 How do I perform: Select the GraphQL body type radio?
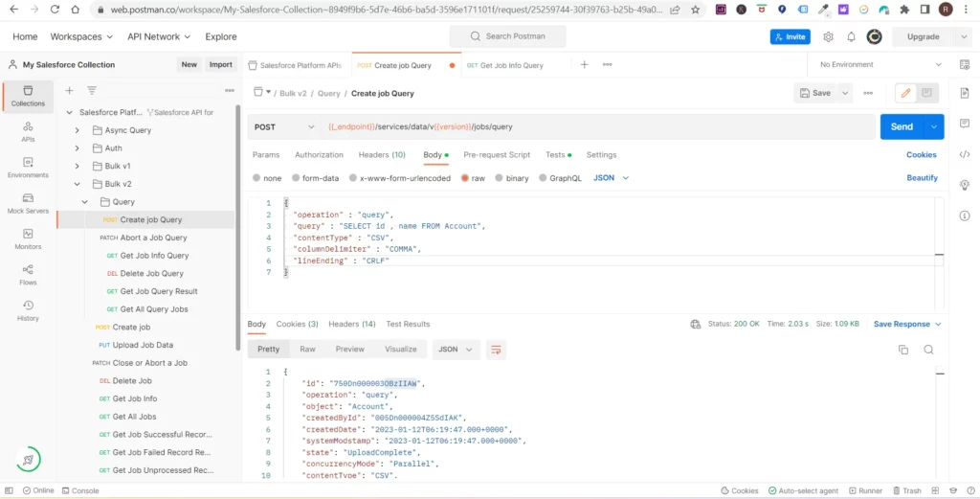(543, 178)
